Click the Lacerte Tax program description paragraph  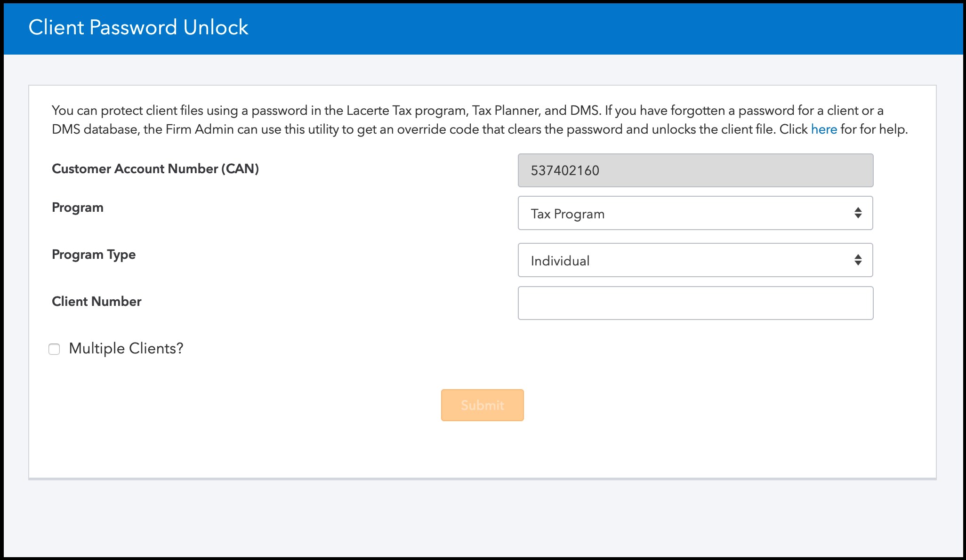[480, 120]
